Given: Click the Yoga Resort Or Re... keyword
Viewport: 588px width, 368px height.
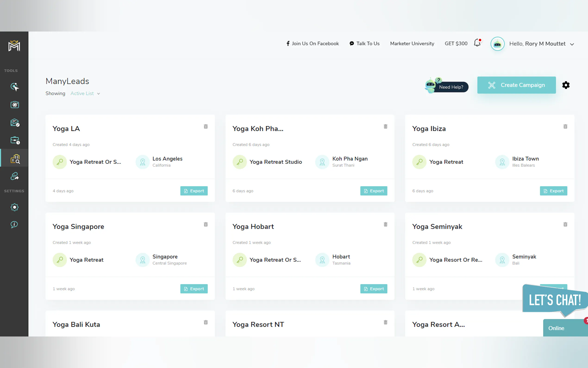Looking at the screenshot, I should tap(456, 260).
